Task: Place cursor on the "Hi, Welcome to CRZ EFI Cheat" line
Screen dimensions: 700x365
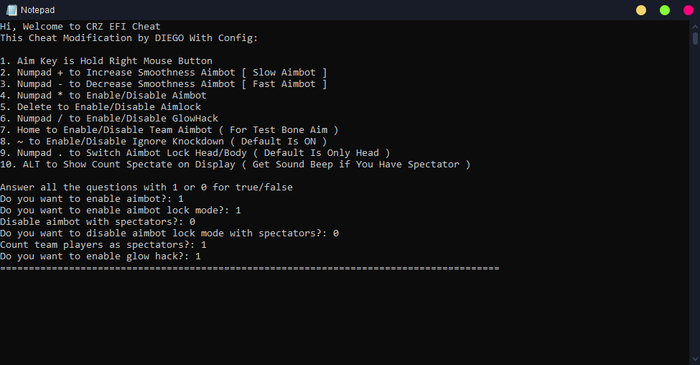Action: (80, 26)
